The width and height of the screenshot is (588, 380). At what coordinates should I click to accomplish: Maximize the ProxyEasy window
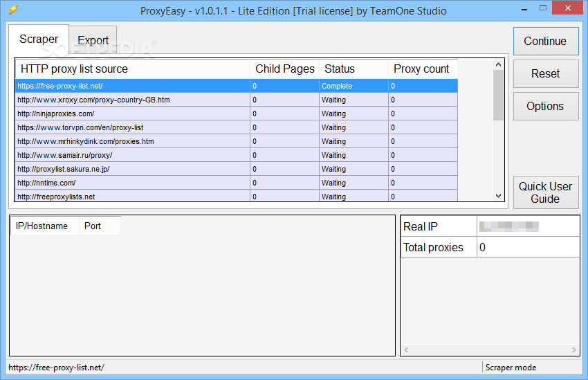tap(542, 8)
